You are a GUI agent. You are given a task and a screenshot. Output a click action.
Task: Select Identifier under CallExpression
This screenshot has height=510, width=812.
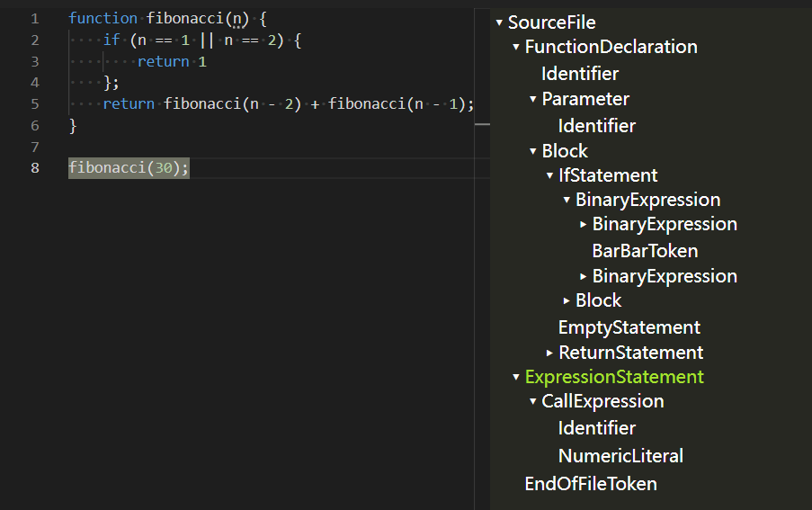pyautogui.click(x=596, y=428)
